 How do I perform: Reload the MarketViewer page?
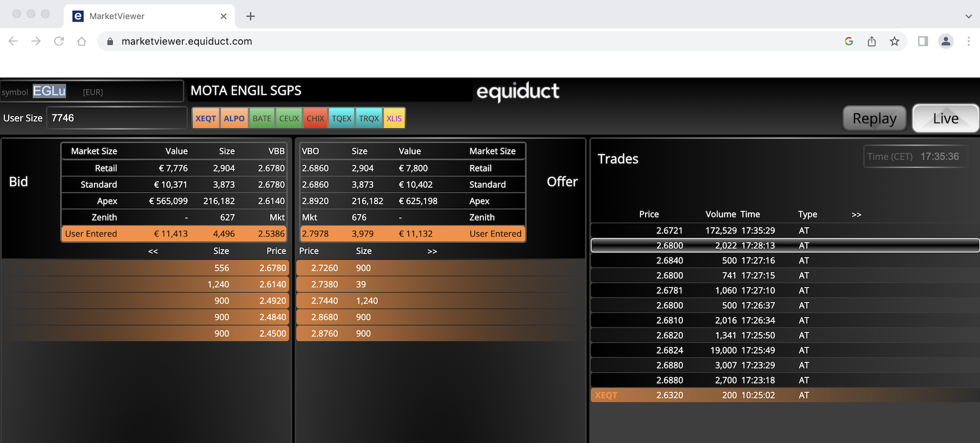(x=59, y=41)
